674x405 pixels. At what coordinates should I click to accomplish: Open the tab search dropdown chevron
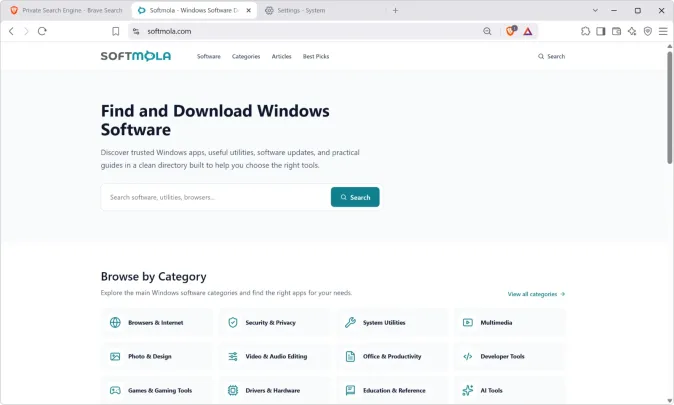point(595,10)
